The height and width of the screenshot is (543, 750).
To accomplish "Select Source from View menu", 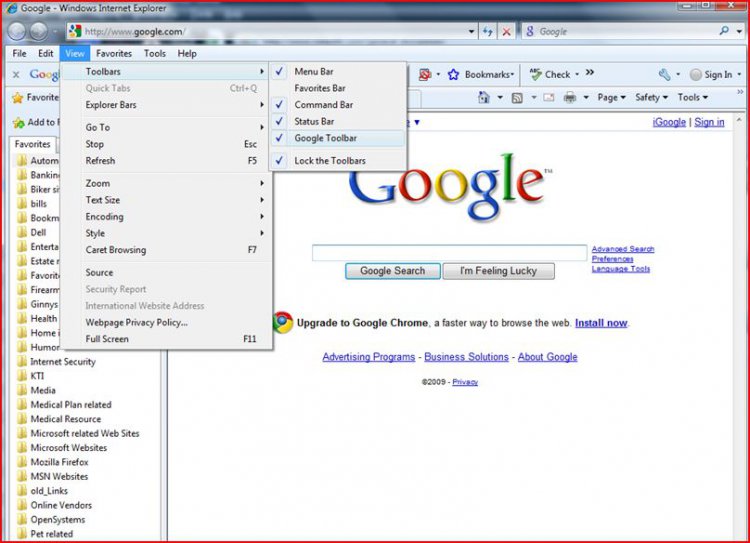I will click(x=165, y=273).
